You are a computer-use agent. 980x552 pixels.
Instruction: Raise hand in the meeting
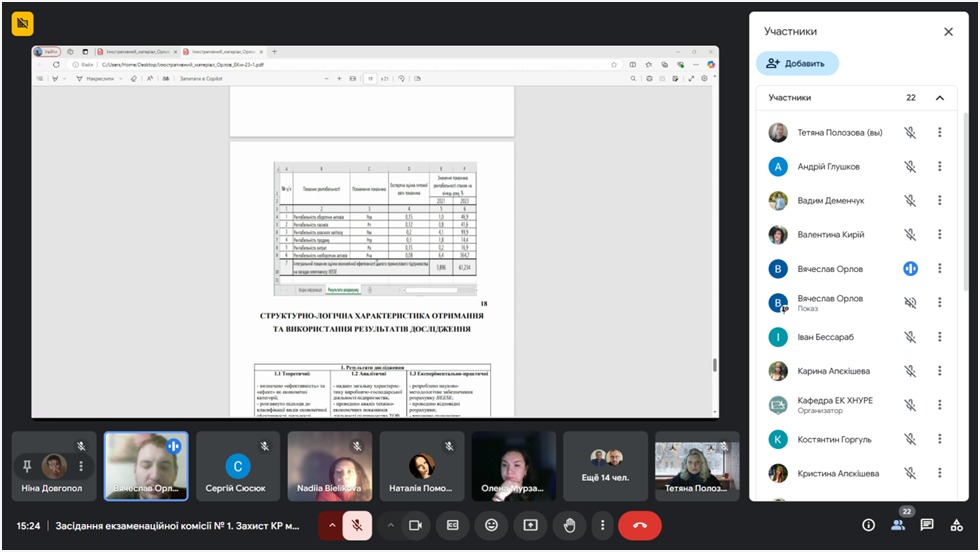567,525
